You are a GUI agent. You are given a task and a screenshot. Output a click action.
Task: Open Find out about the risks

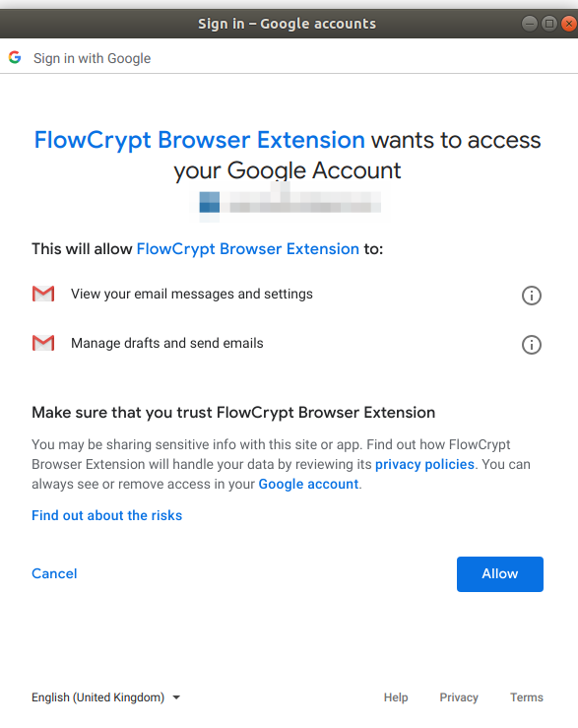pos(106,515)
